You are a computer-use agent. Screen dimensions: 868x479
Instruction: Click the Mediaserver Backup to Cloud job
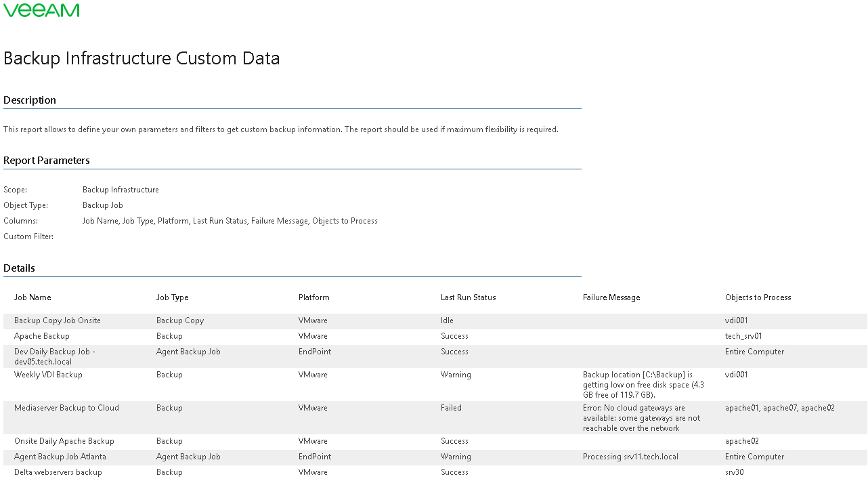tap(66, 408)
